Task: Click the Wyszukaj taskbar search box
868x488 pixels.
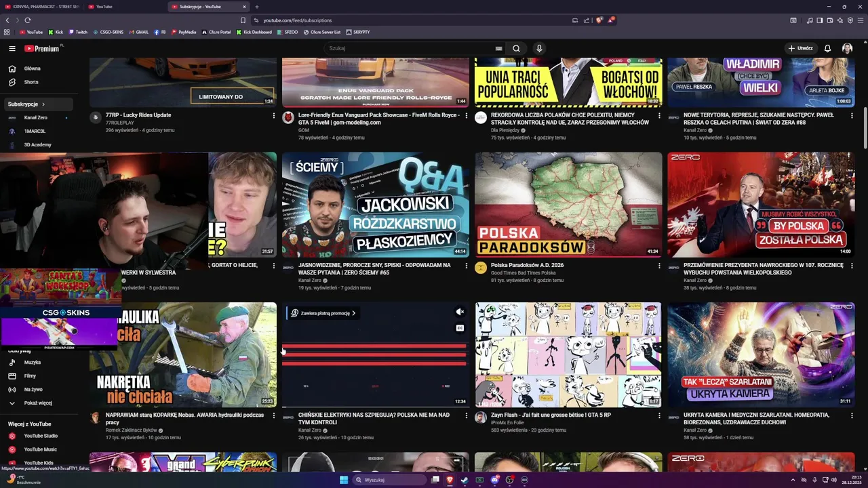Action: (391, 480)
